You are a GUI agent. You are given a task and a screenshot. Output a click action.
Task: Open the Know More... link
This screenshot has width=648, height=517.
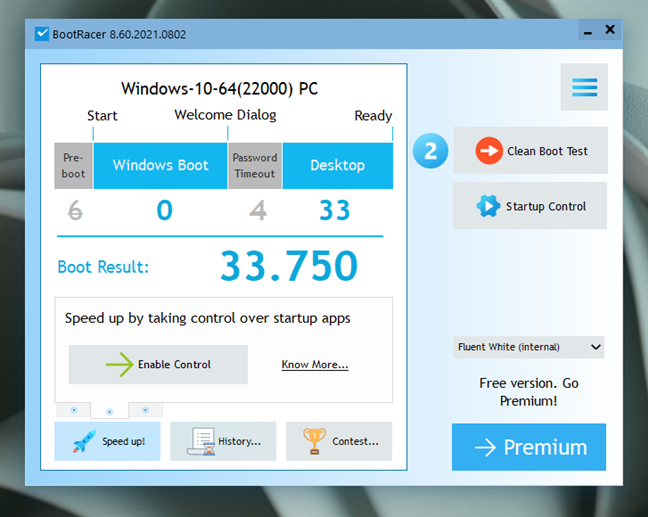[x=315, y=365]
